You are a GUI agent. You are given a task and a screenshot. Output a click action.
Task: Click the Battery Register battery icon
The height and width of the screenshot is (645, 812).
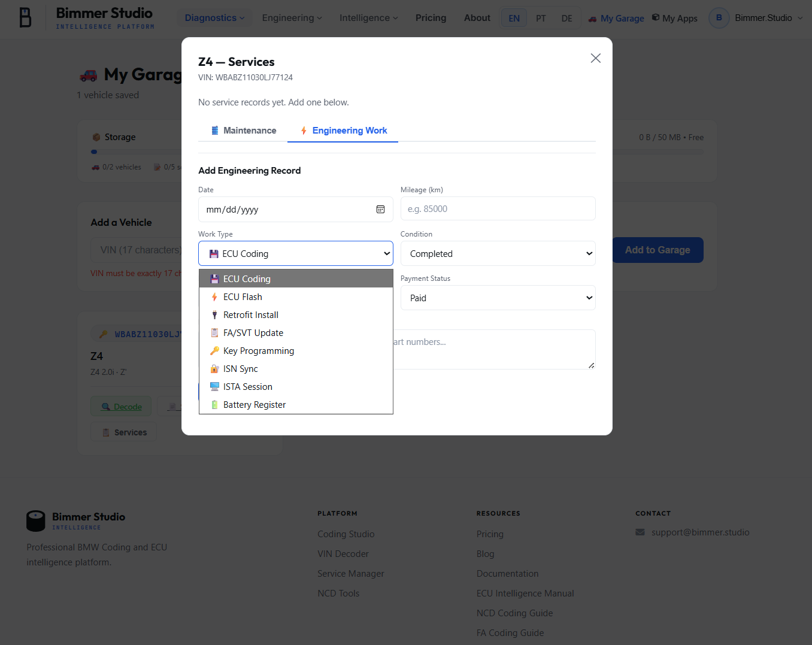214,405
